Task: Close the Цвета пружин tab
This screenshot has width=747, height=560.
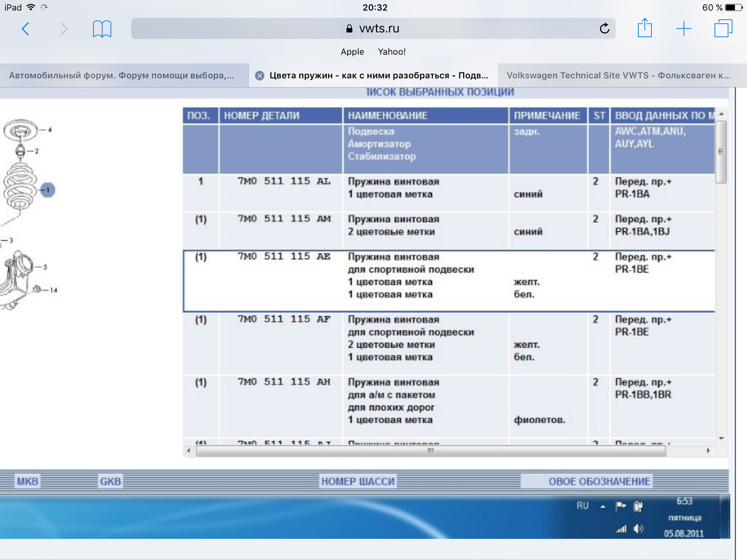Action: pos(260,75)
